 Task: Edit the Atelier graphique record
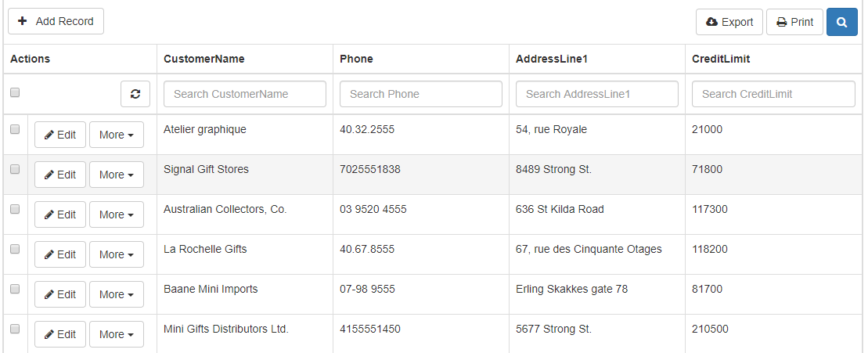[x=60, y=135]
